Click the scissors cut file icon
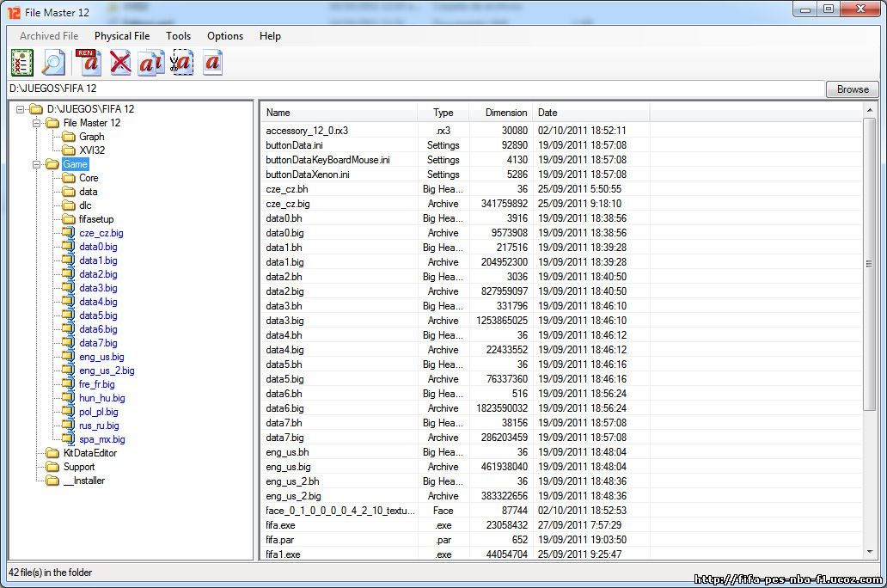Screen dimensions: 887x588 pyautogui.click(x=182, y=62)
